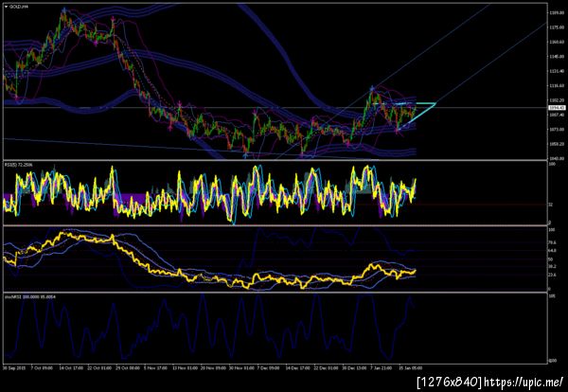This screenshot has height=392, width=568.
Task: Click the 38.2 level on third pane scale
Action: pos(551,266)
